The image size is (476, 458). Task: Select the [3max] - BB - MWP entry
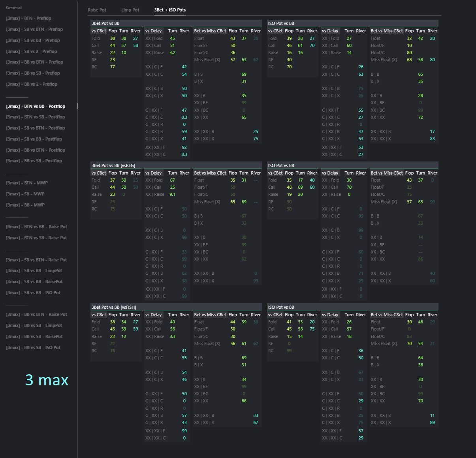click(25, 205)
